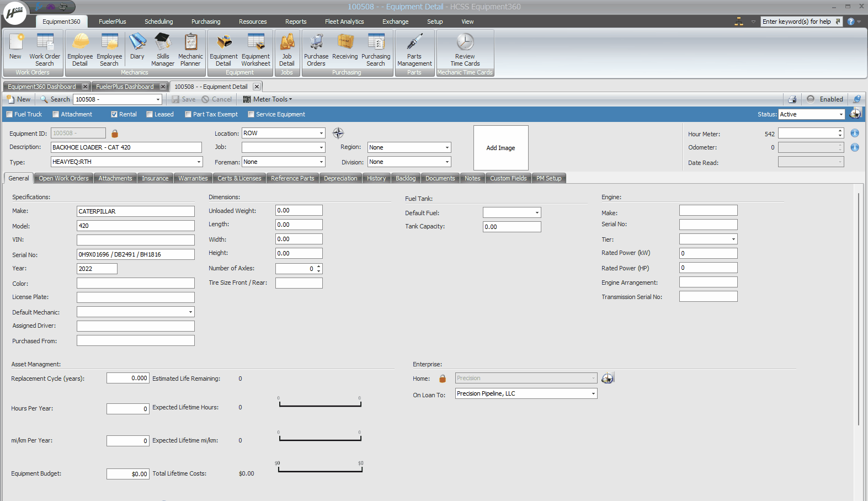Toggle Part Tax Exempt checkbox
868x501 pixels.
point(188,114)
